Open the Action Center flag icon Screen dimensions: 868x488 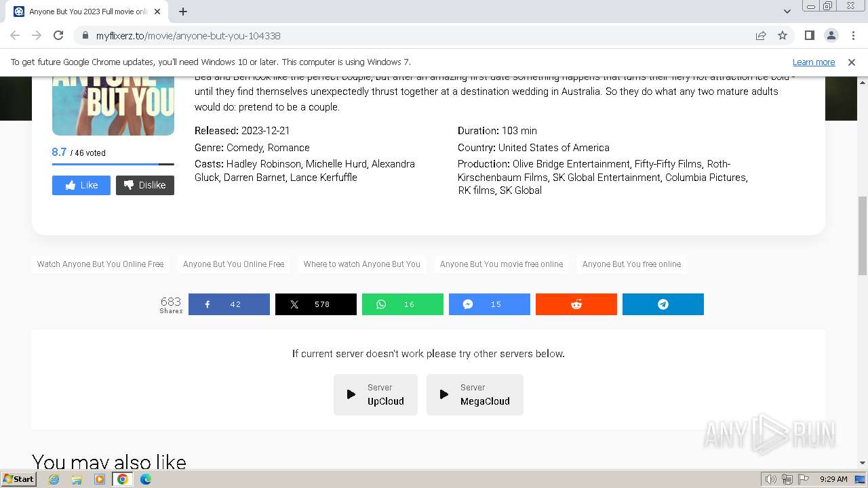[x=803, y=479]
